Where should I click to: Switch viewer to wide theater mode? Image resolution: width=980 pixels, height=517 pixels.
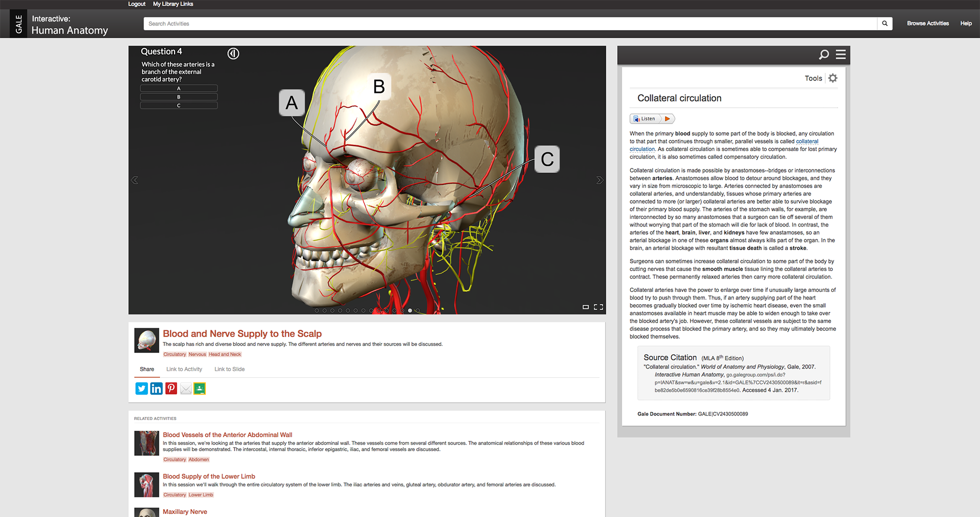tap(586, 307)
